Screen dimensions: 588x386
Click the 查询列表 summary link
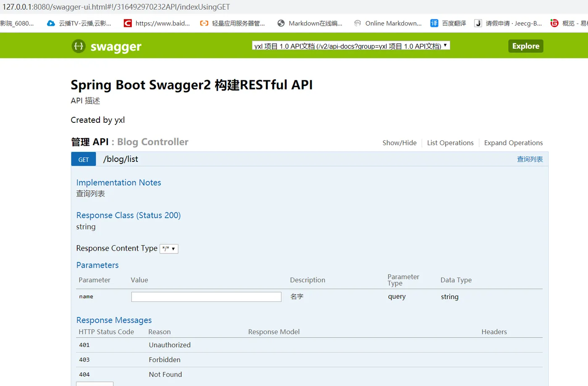[x=530, y=159]
